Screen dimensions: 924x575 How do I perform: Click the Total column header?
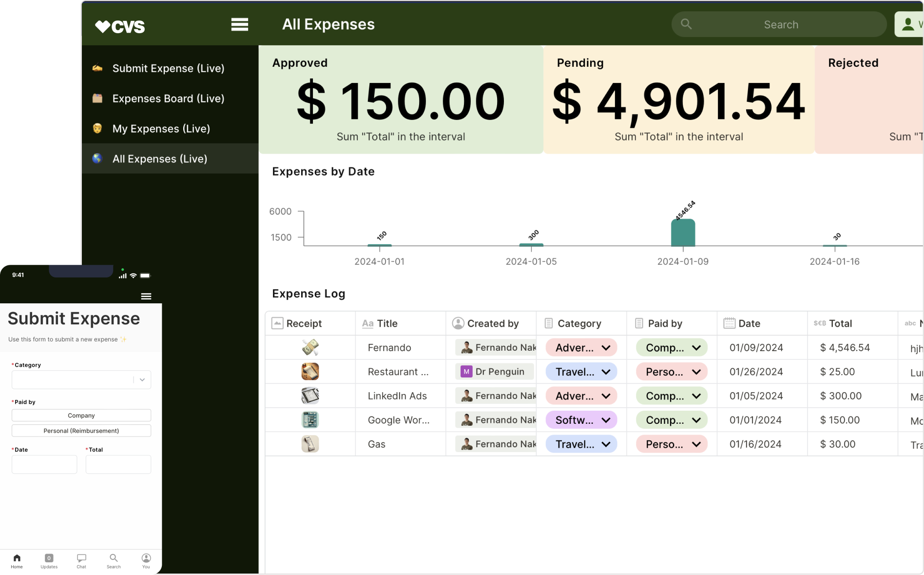point(840,323)
